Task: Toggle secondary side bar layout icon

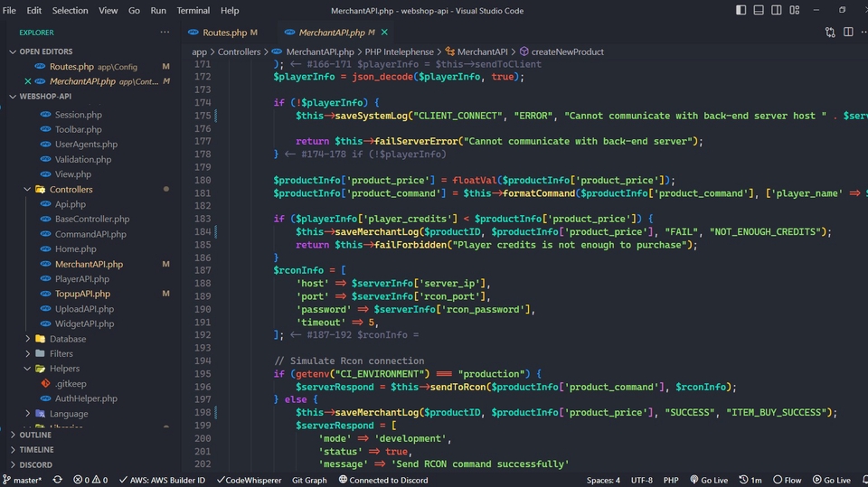Action: point(776,10)
